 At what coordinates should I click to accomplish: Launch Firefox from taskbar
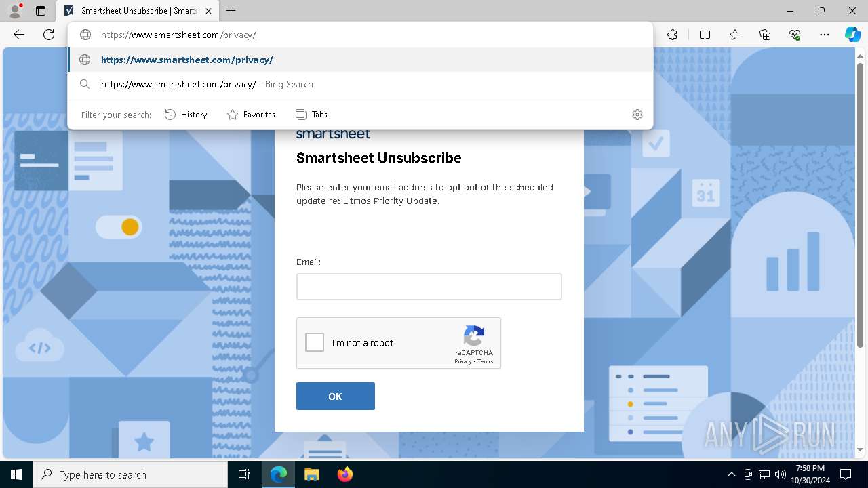344,474
